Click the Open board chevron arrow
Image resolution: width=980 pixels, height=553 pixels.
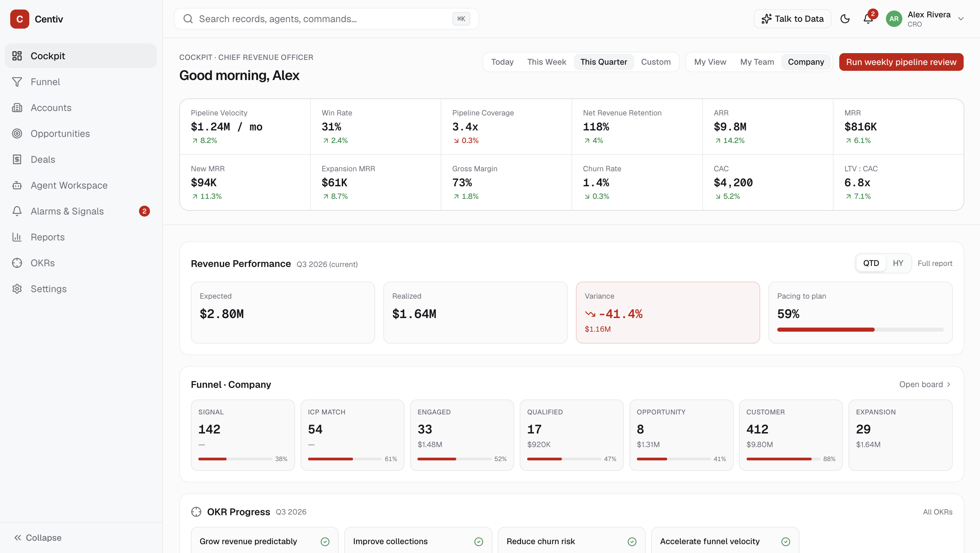pyautogui.click(x=948, y=384)
